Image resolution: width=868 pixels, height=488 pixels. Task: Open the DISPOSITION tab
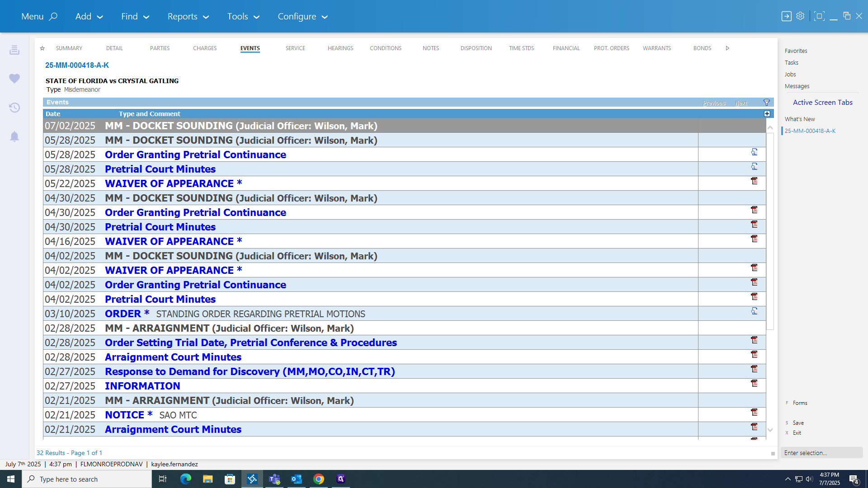476,48
